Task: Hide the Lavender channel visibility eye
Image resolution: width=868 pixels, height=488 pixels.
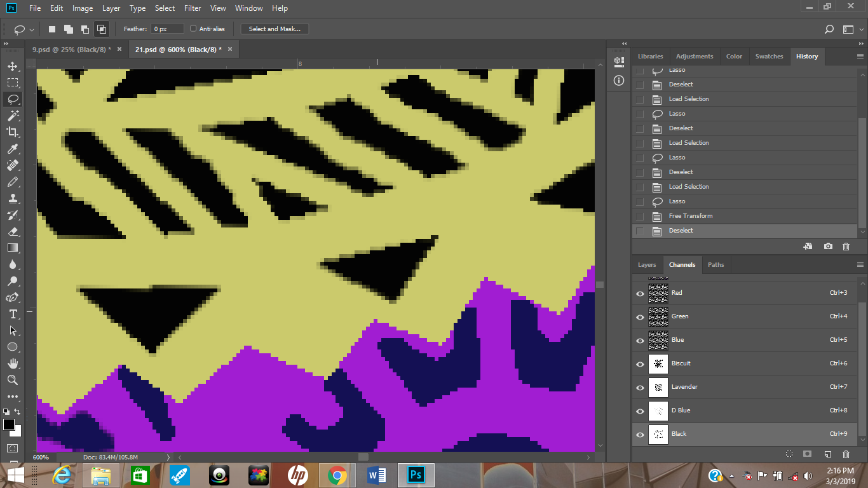Action: tap(640, 387)
